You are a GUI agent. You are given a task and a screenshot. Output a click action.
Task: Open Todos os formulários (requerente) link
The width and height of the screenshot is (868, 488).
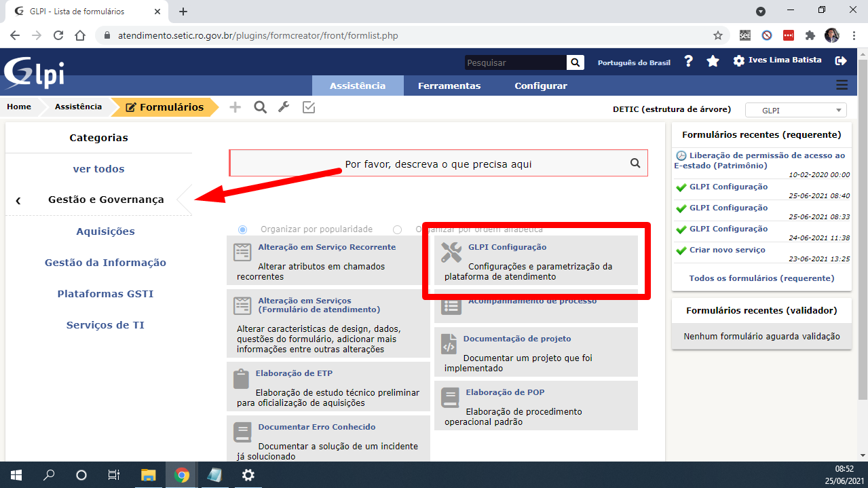click(761, 278)
